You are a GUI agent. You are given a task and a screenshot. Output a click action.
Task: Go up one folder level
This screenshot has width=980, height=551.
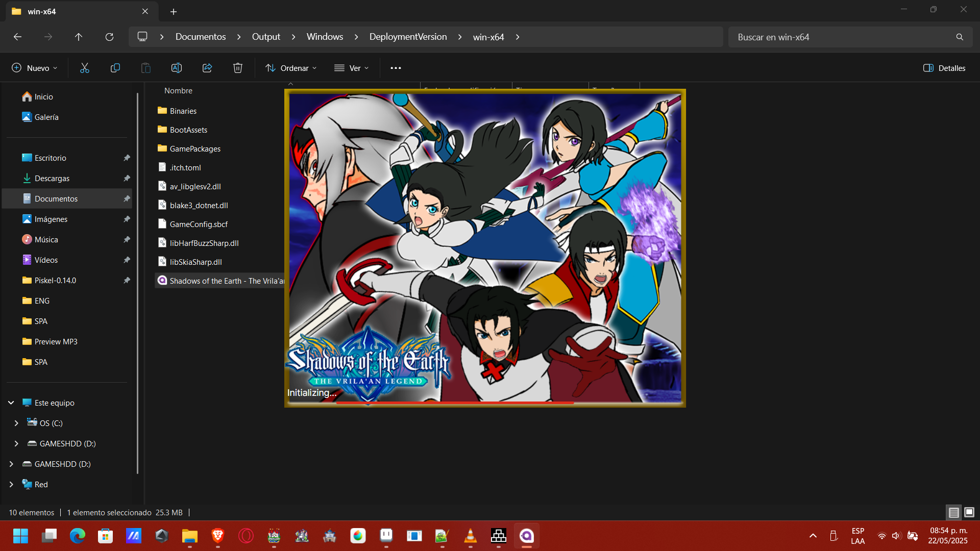[x=79, y=37]
